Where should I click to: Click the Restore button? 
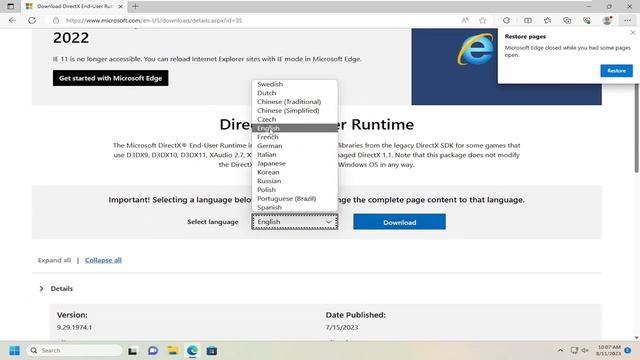(x=616, y=71)
